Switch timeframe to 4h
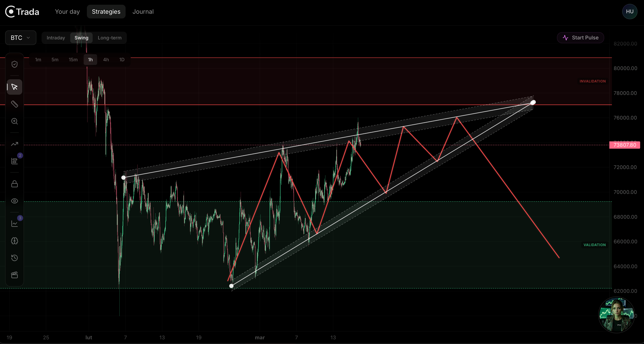This screenshot has width=644, height=344. [106, 60]
